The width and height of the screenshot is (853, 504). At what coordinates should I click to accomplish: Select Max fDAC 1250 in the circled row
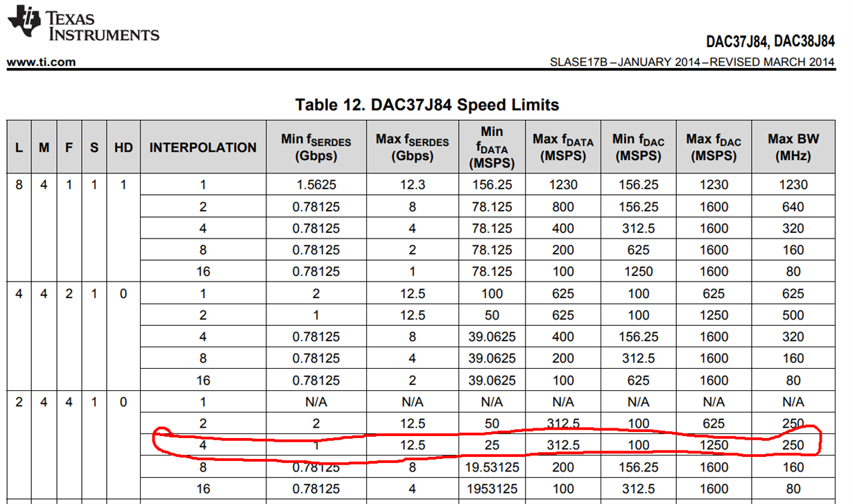point(714,446)
